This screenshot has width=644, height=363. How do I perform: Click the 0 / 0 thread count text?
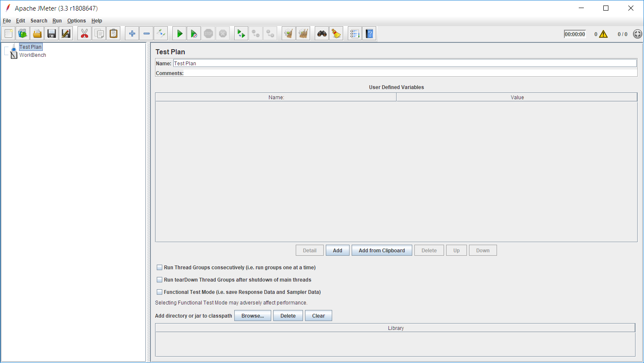tap(622, 34)
